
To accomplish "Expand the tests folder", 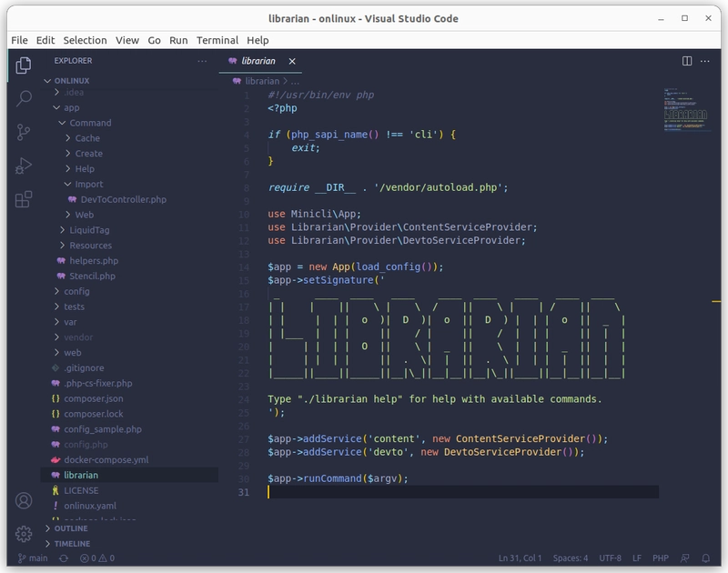I will click(74, 307).
